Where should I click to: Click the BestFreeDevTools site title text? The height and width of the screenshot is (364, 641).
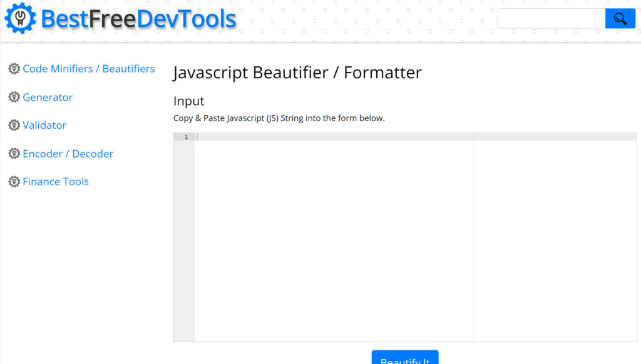tap(138, 19)
